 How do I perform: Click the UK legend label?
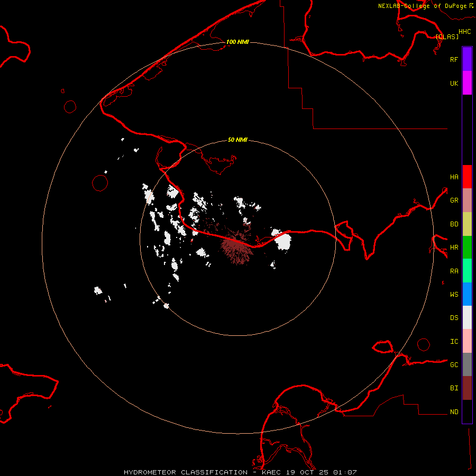coord(454,83)
